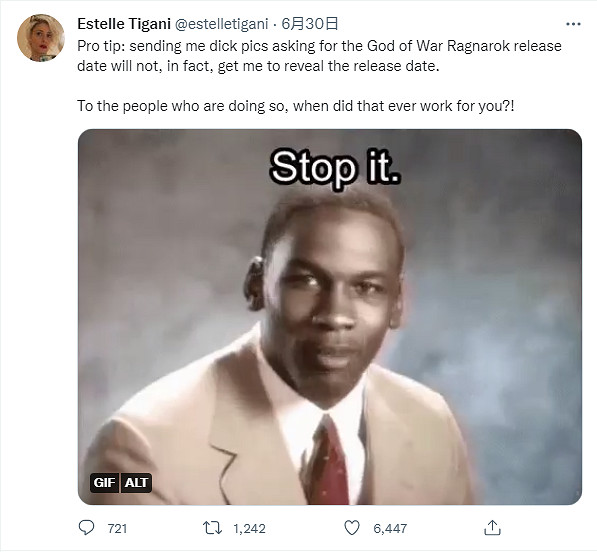View the 721 replies count

click(117, 528)
